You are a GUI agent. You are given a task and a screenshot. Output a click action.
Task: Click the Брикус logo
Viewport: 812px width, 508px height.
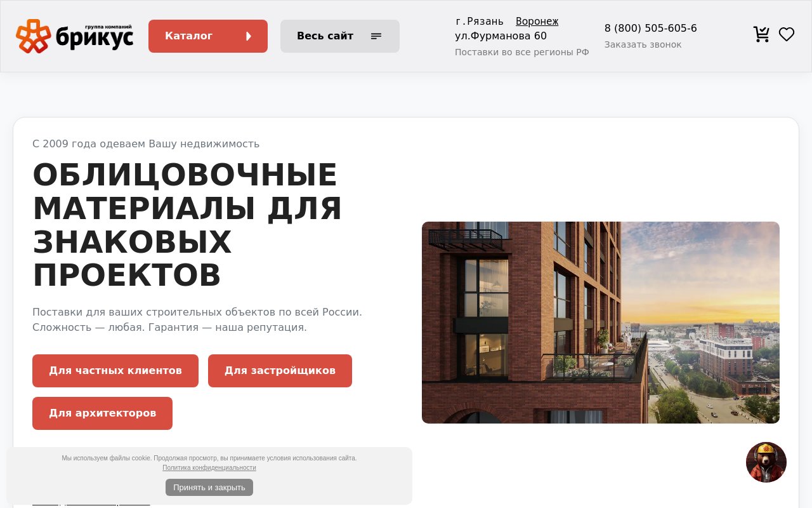pyautogui.click(x=74, y=36)
